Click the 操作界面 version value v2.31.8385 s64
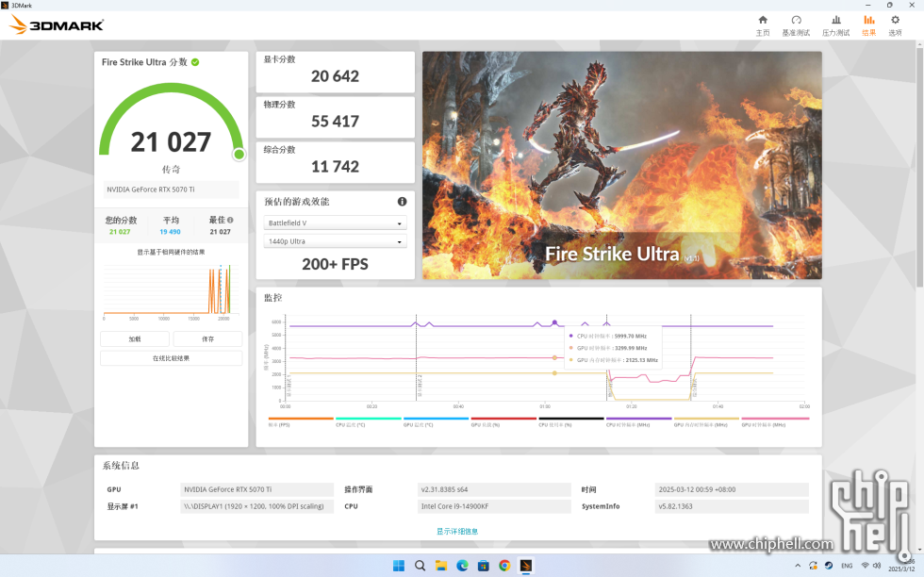The height and width of the screenshot is (577, 924). [494, 489]
